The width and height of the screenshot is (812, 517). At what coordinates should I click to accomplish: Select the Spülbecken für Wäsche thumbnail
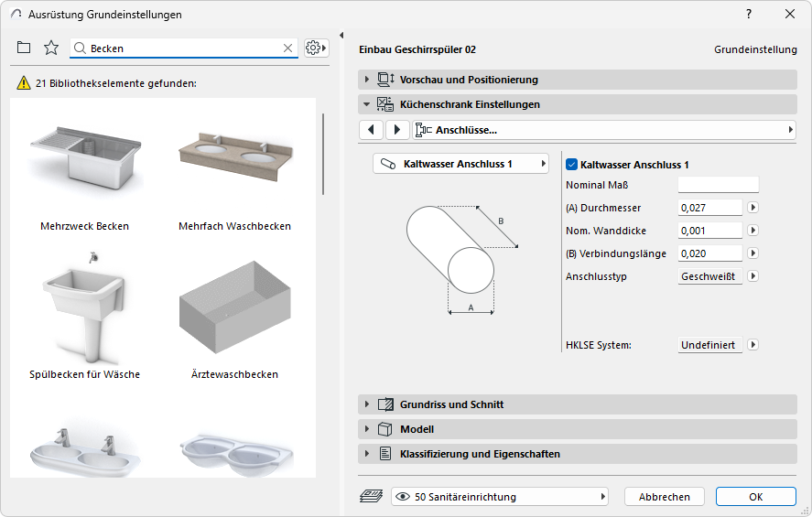pyautogui.click(x=85, y=308)
